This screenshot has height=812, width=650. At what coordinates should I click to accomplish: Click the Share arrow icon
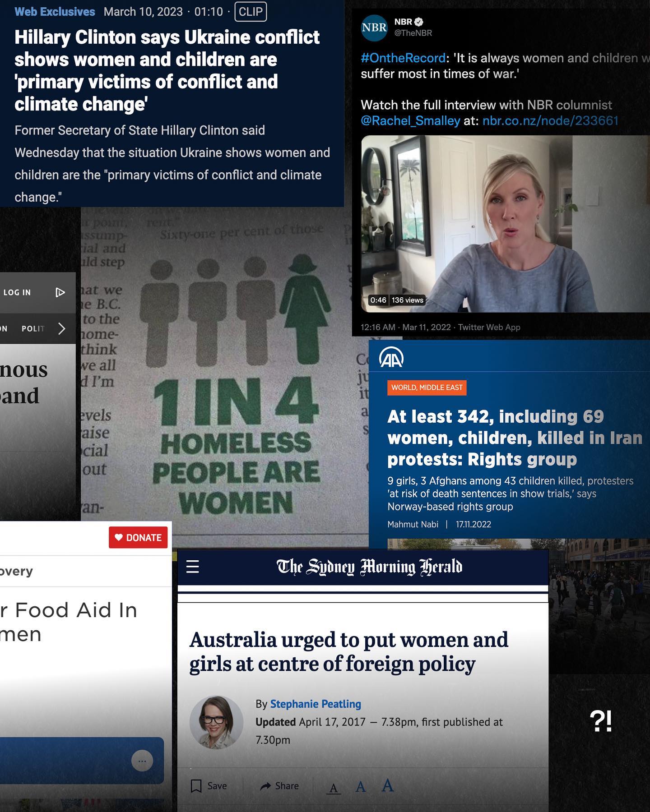(265, 786)
